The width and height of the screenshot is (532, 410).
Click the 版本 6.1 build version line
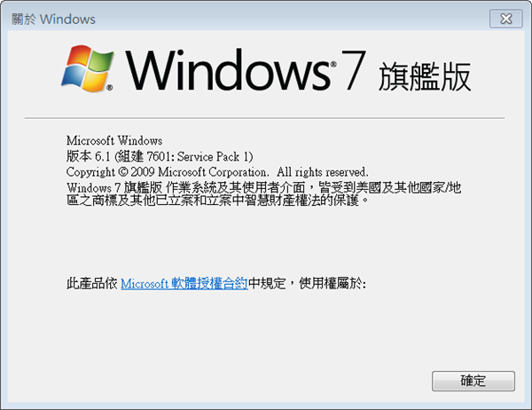pyautogui.click(x=160, y=156)
